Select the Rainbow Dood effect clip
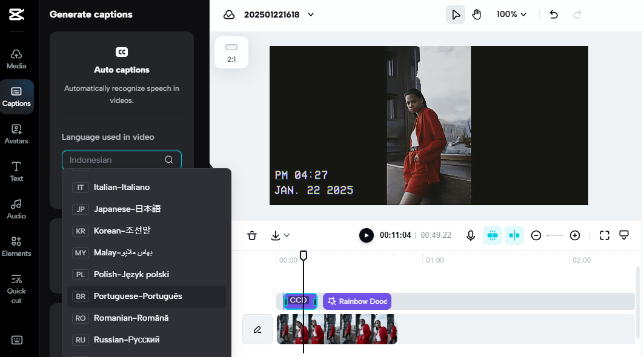 click(x=357, y=301)
